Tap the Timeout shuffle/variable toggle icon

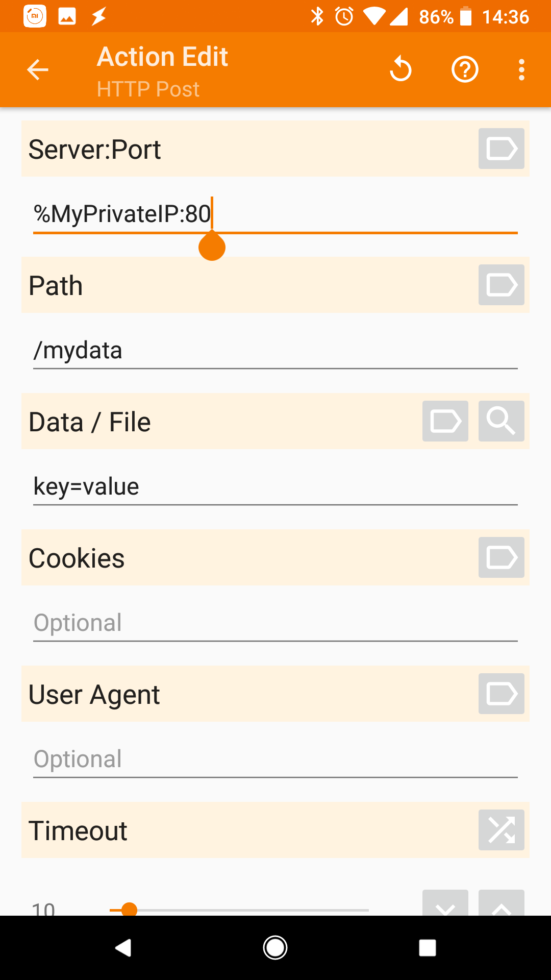[501, 830]
